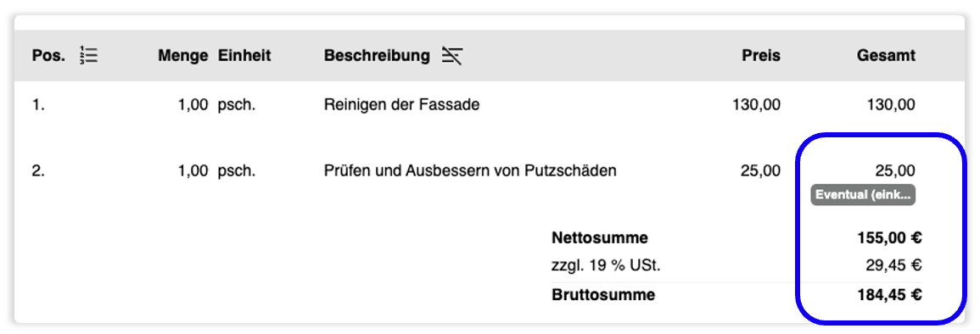Viewport: 980px width, 334px height.
Task: Click the Beschreibung column header
Action: click(377, 56)
